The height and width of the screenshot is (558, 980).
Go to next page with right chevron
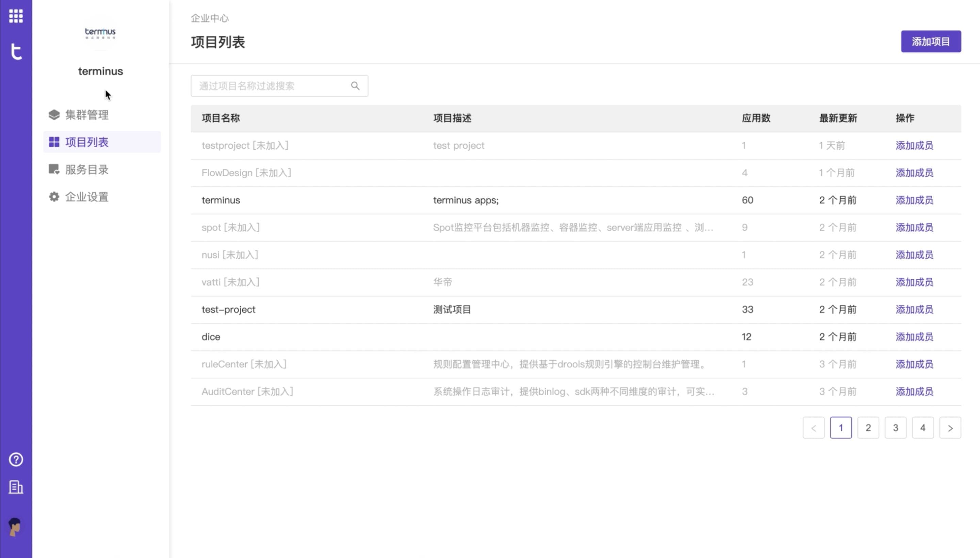pyautogui.click(x=950, y=428)
